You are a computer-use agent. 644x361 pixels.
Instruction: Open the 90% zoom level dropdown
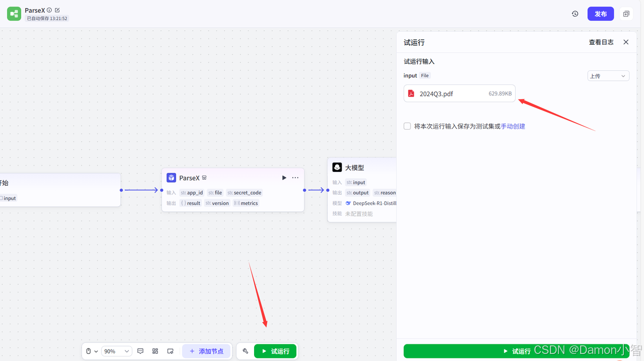click(117, 351)
